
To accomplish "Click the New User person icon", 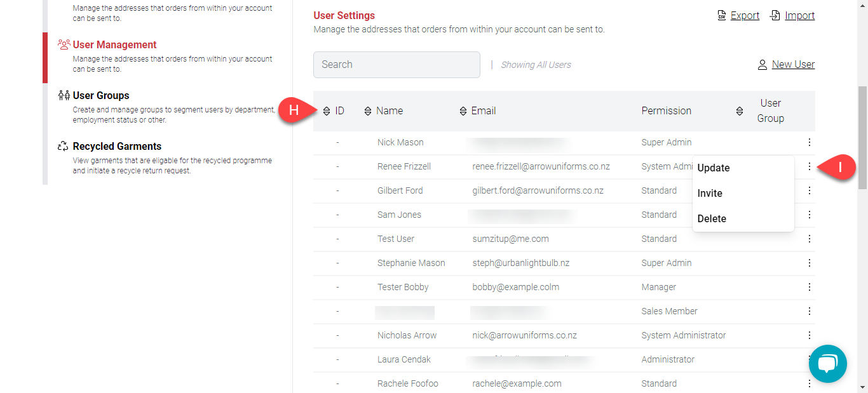I will [763, 65].
